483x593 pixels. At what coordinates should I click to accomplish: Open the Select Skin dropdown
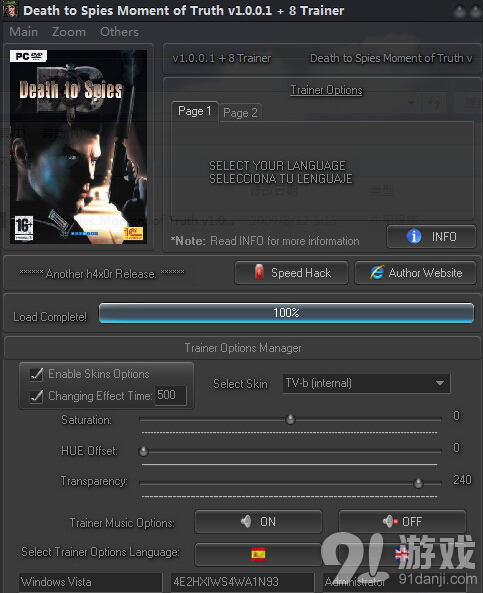[x=366, y=383]
